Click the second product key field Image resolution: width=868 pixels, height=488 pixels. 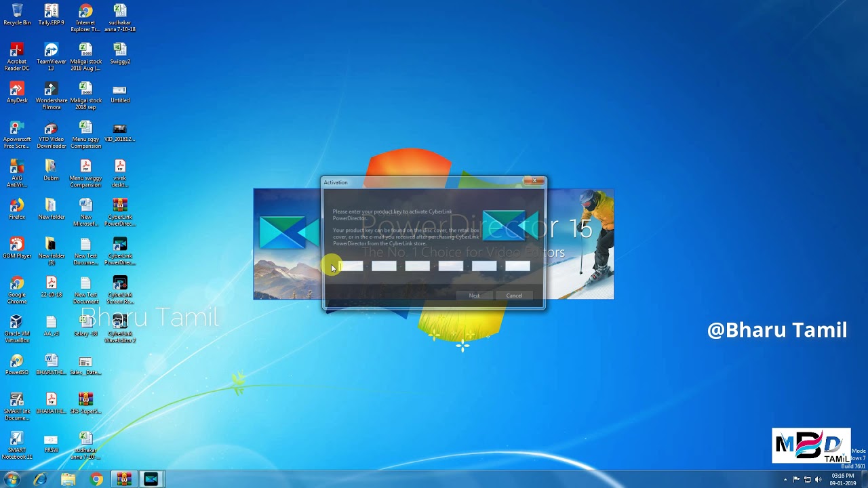384,266
